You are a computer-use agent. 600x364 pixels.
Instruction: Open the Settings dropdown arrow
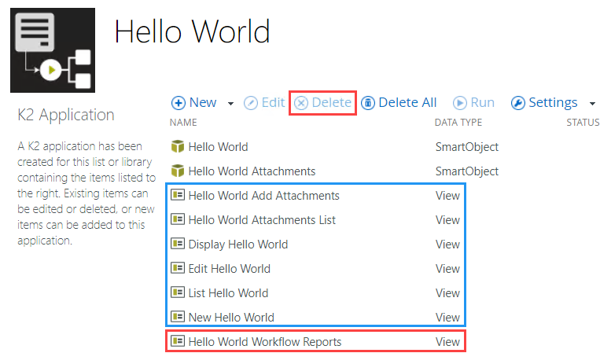coord(591,104)
